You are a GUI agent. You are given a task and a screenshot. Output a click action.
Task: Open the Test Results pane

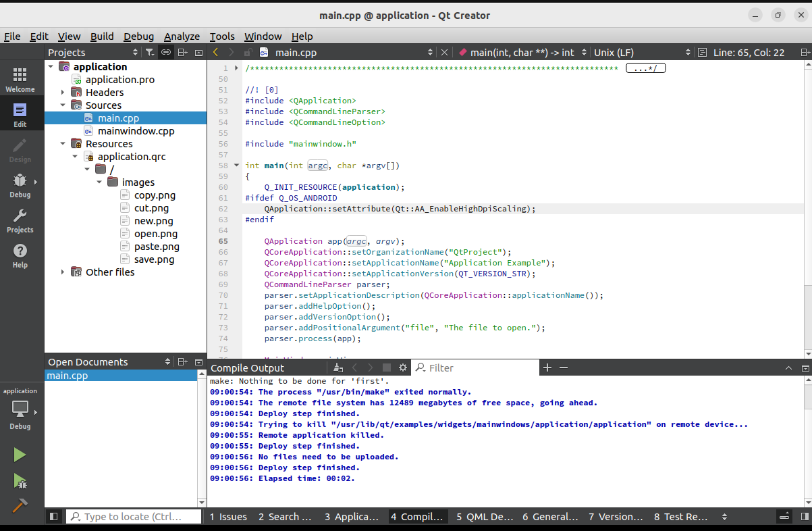coord(680,516)
